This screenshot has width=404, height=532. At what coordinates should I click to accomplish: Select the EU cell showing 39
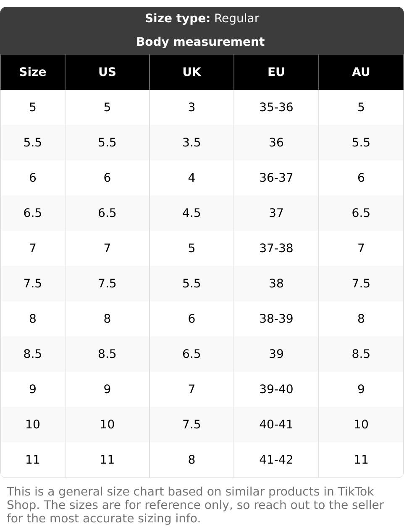click(x=276, y=354)
